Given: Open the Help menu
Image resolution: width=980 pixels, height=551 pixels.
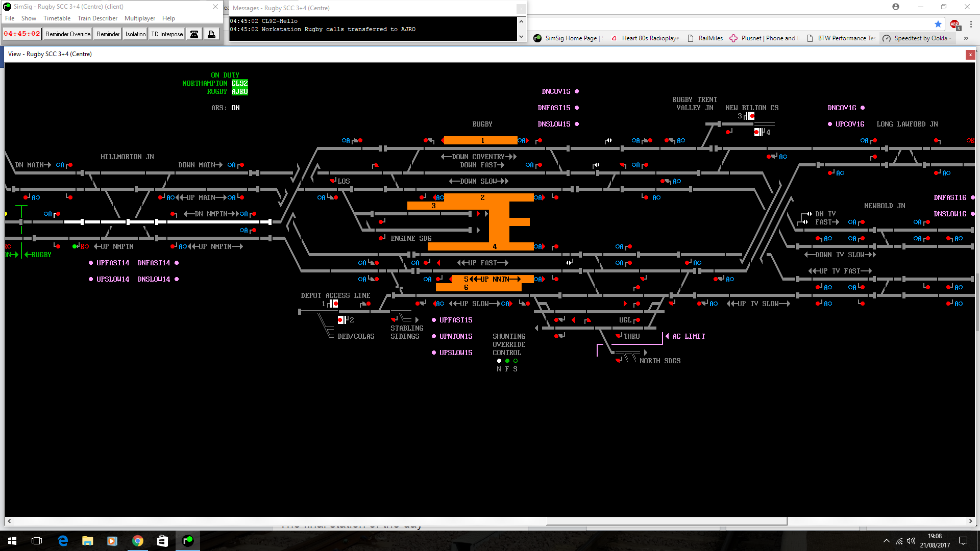Looking at the screenshot, I should (x=168, y=18).
